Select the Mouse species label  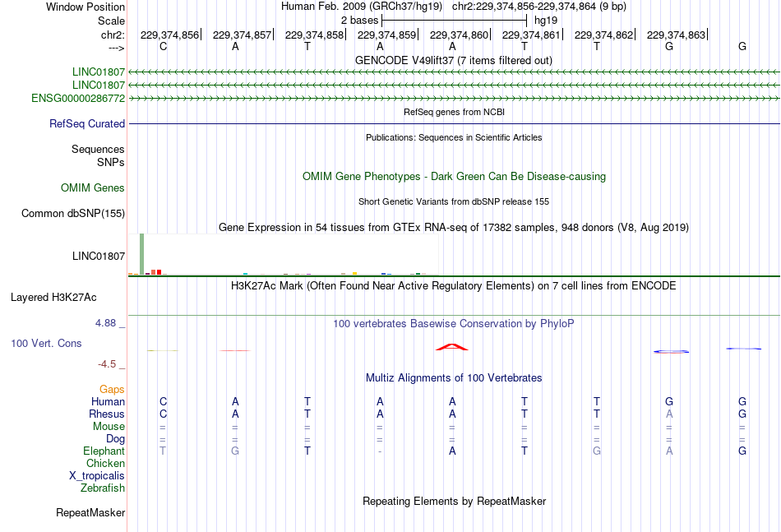pos(109,427)
